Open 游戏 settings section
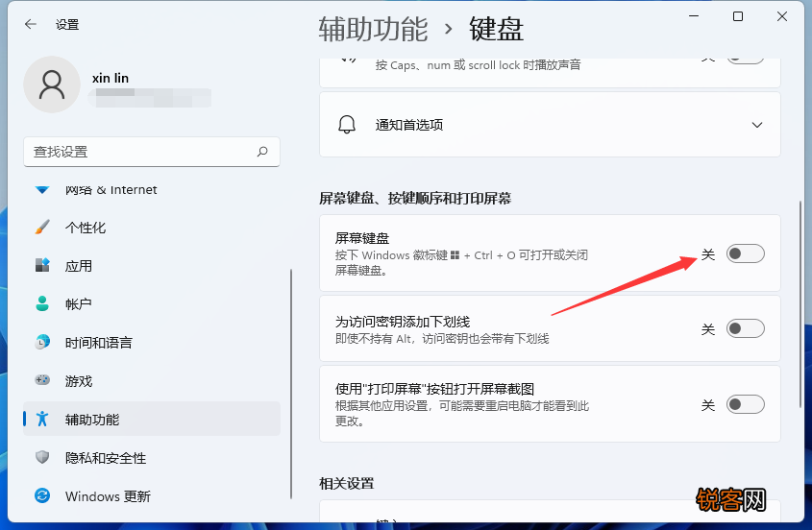Image resolution: width=812 pixels, height=530 pixels. pos(152,380)
